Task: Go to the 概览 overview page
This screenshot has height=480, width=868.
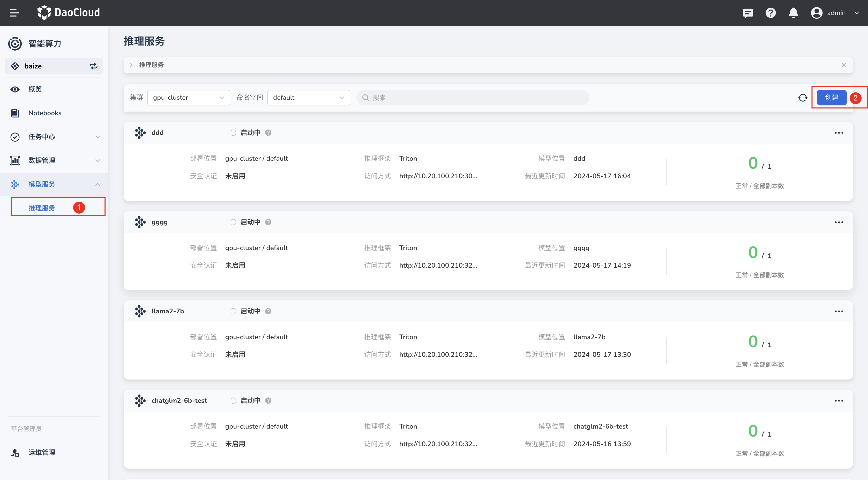Action: click(x=35, y=89)
